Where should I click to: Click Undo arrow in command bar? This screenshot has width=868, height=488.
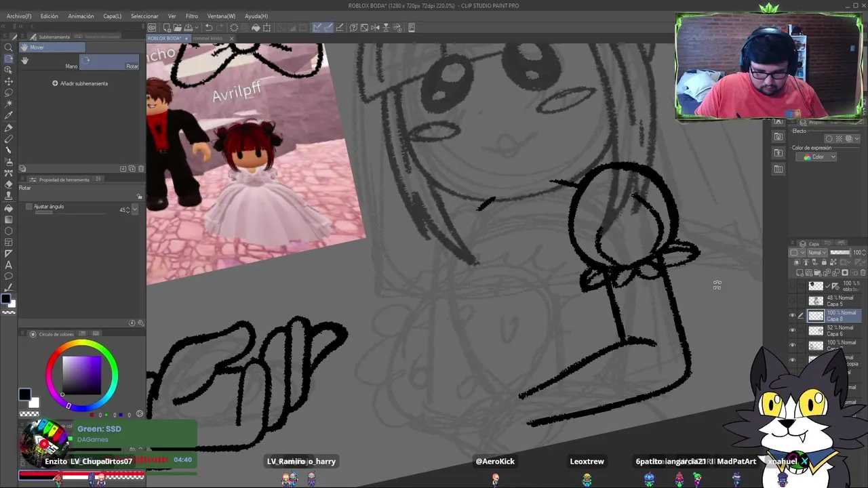[209, 28]
